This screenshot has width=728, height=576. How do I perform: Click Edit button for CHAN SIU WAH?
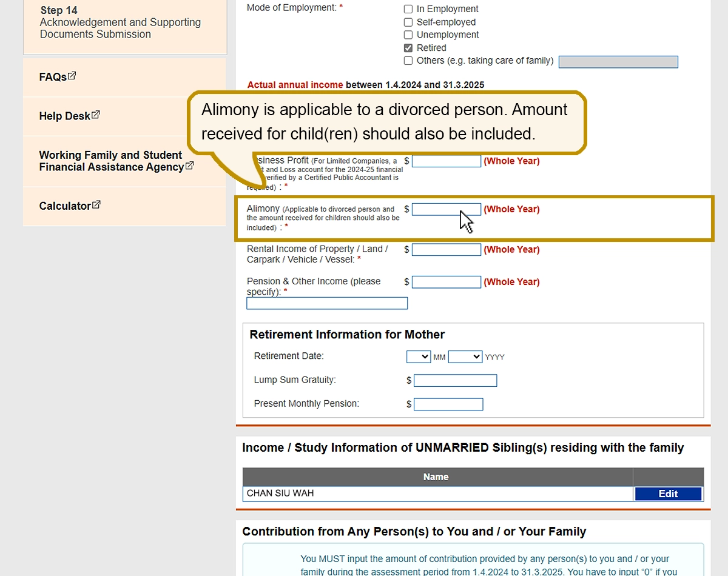tap(668, 494)
